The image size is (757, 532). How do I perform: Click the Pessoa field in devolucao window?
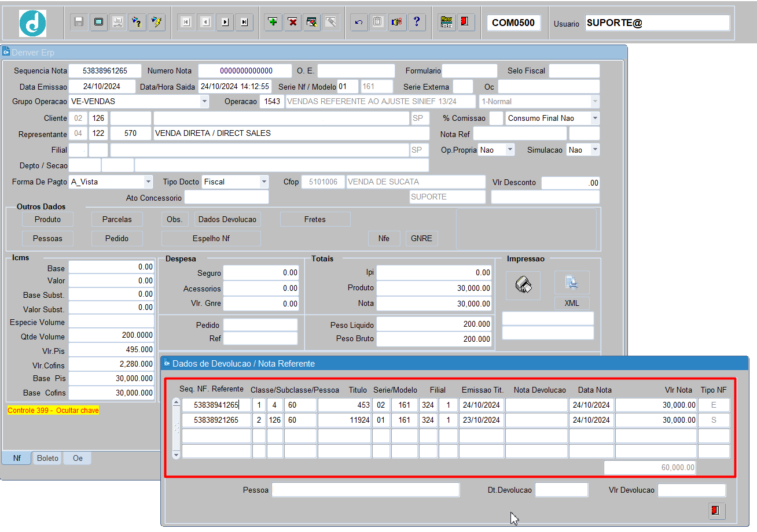366,490
